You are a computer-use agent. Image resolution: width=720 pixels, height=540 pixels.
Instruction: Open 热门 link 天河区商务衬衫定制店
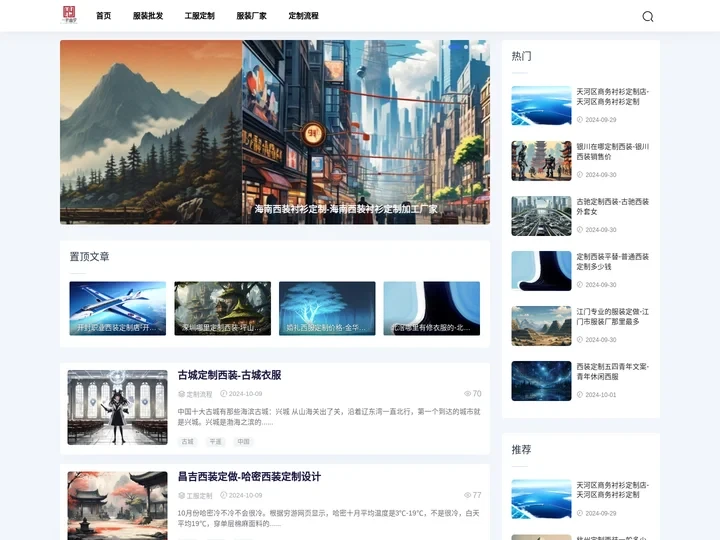(613, 96)
